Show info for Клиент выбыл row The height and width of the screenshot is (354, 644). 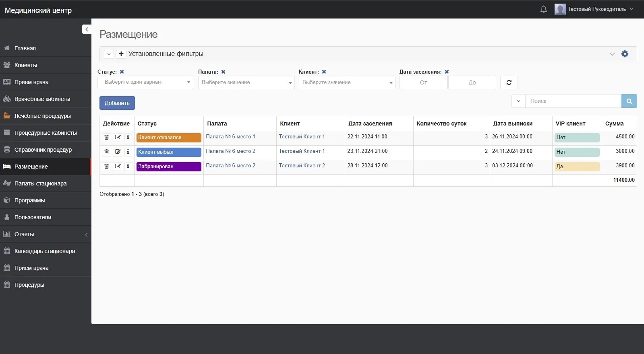pos(128,152)
